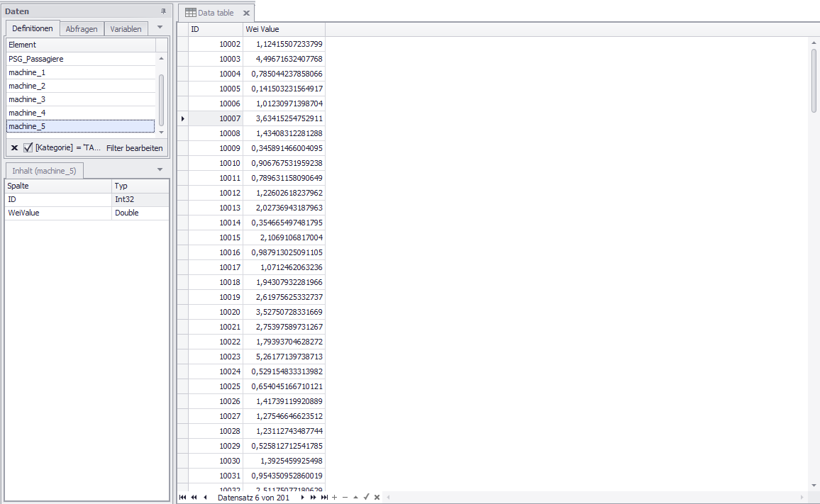Screen dimensions: 820x504
Task: Remove the Kategorie filter with the X
Action: tap(14, 148)
